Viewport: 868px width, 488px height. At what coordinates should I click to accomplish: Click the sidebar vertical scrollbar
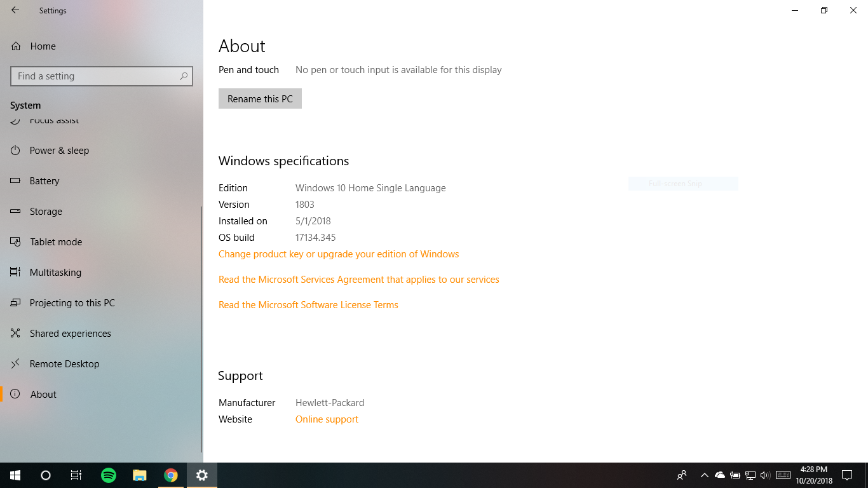pyautogui.click(x=201, y=329)
